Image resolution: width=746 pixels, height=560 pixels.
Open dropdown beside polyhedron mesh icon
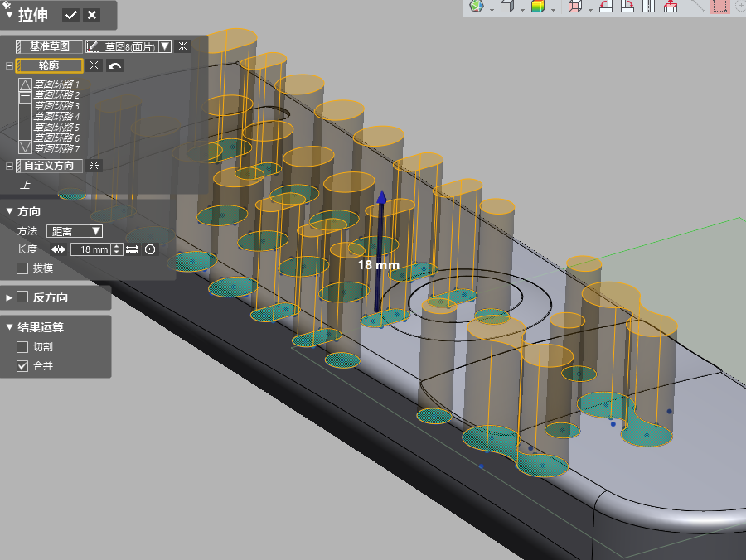(x=492, y=9)
